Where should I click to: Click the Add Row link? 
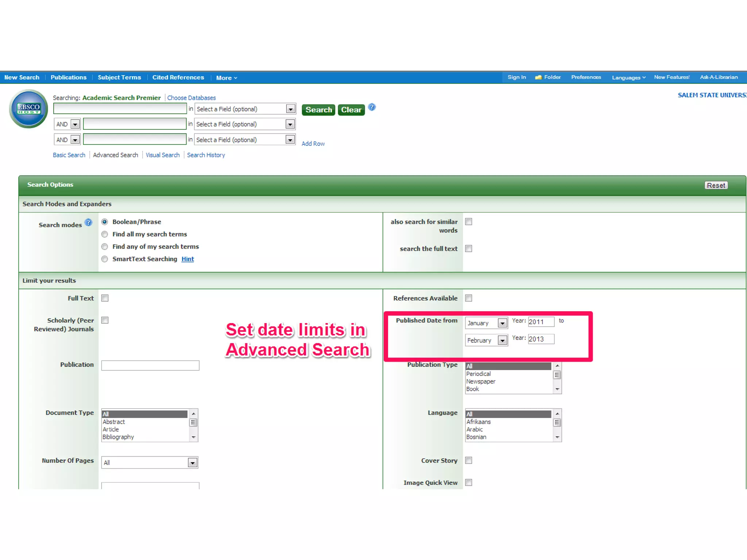pos(313,144)
